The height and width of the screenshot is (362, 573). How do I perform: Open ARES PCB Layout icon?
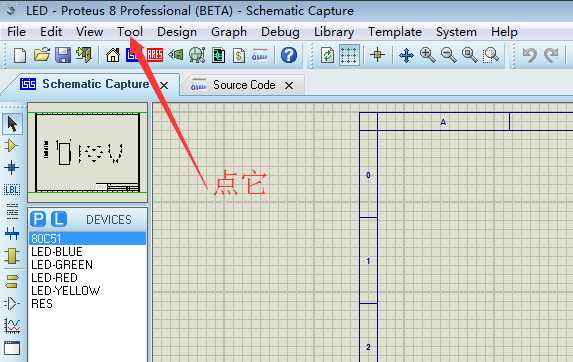155,56
